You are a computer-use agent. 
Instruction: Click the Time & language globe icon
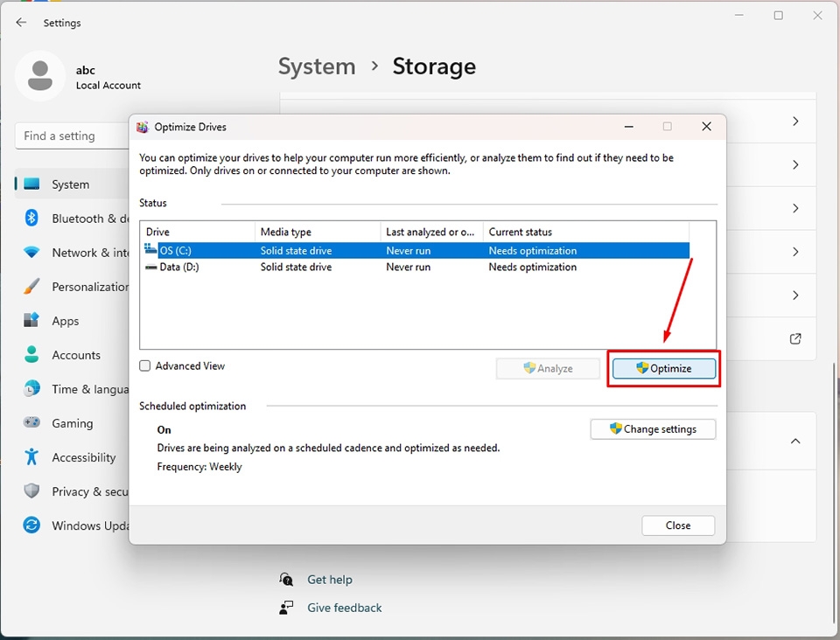[31, 388]
